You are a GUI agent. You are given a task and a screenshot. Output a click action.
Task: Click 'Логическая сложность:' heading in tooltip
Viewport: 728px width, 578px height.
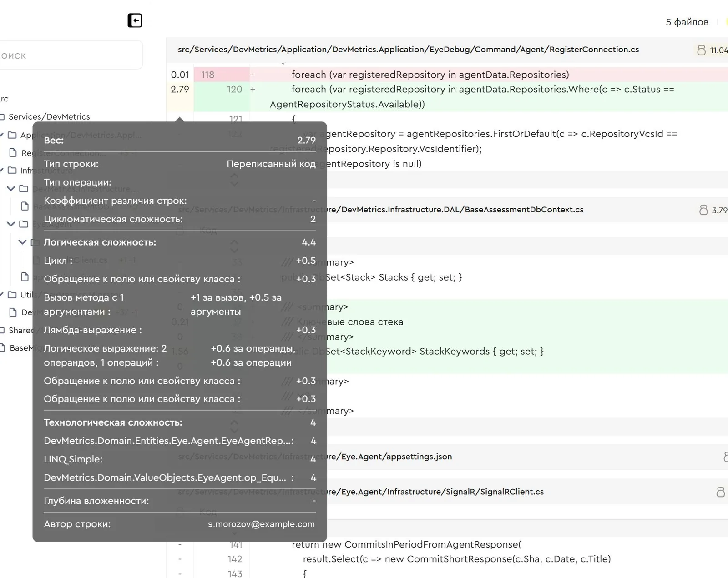click(100, 242)
